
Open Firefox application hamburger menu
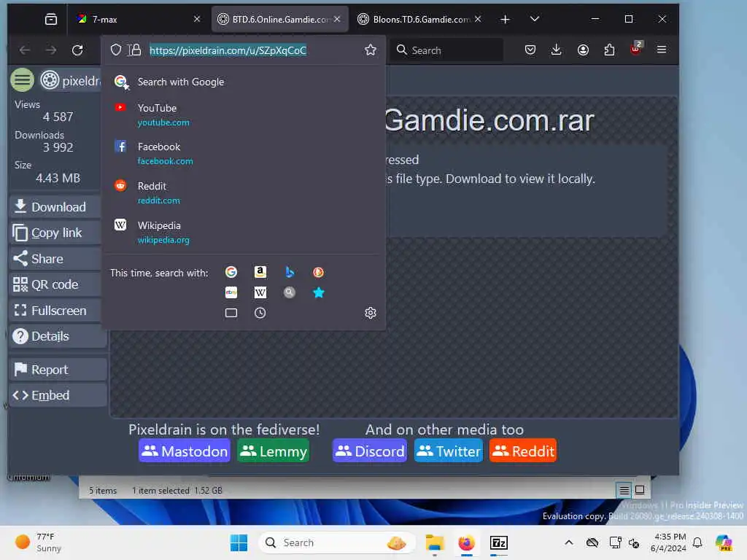click(661, 50)
